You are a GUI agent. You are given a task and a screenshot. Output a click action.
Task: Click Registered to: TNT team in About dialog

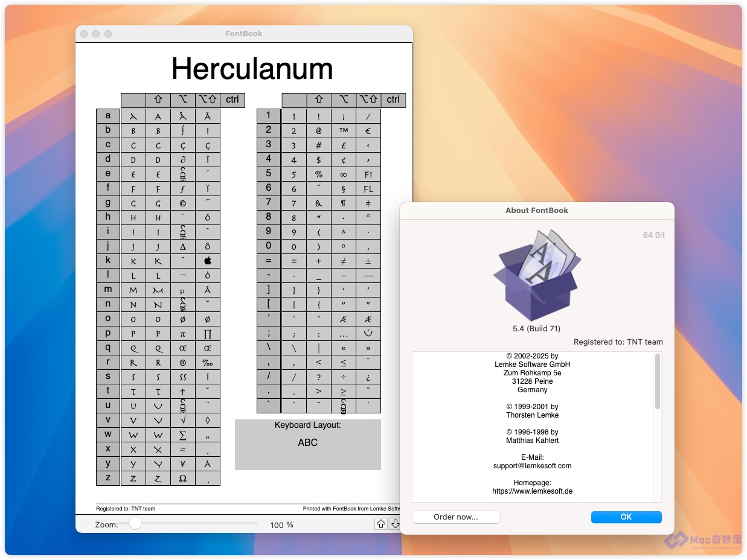point(618,342)
